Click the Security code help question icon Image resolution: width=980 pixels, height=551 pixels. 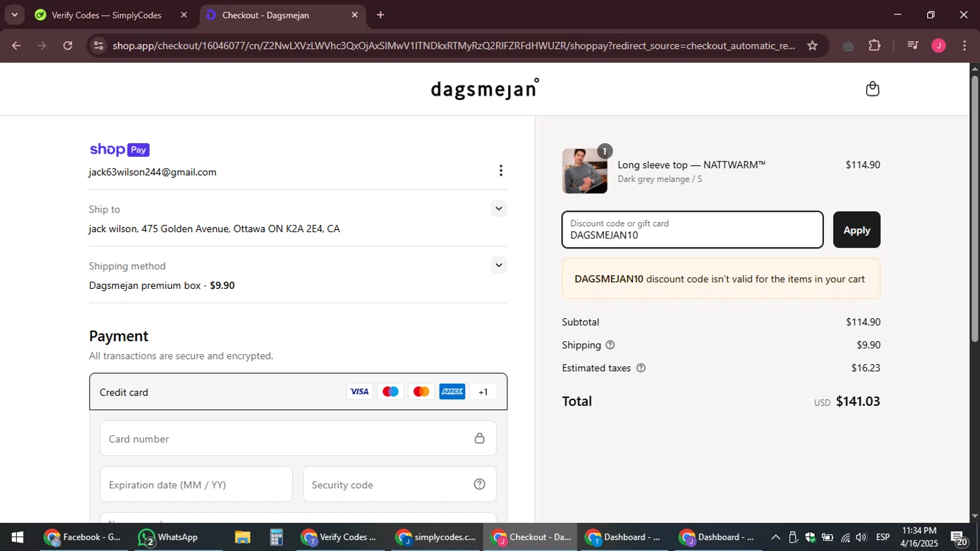pyautogui.click(x=480, y=484)
